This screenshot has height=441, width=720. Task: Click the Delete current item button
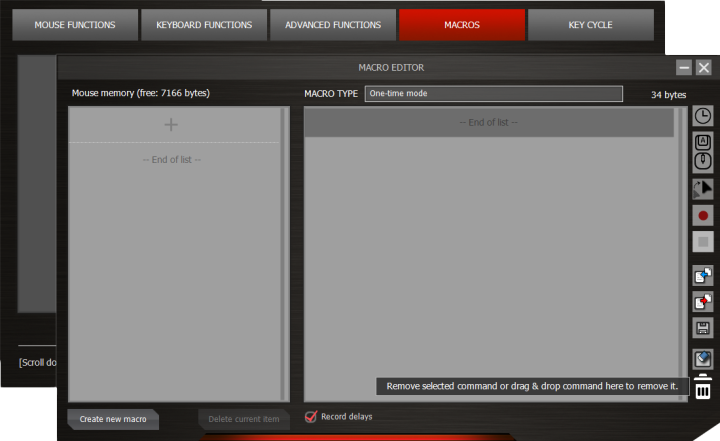point(243,419)
